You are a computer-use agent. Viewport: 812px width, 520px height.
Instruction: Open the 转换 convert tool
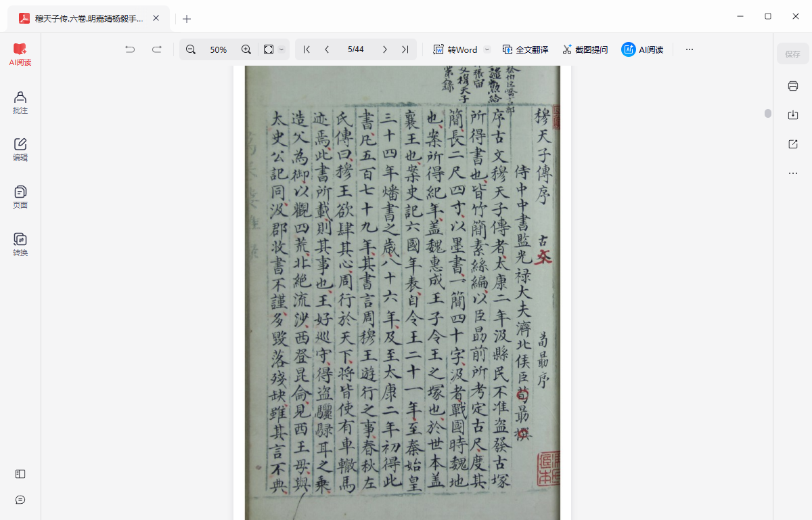click(x=20, y=244)
